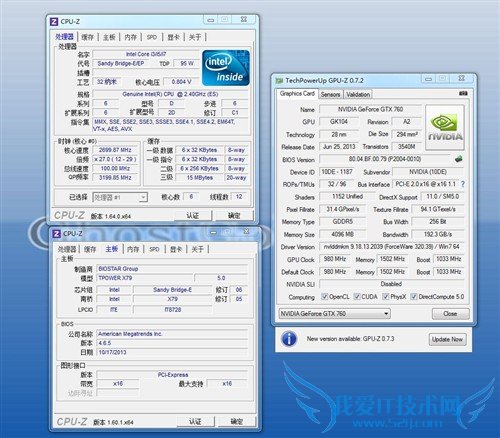Click the QPI frequency value 3199.85 MHz

[115, 178]
